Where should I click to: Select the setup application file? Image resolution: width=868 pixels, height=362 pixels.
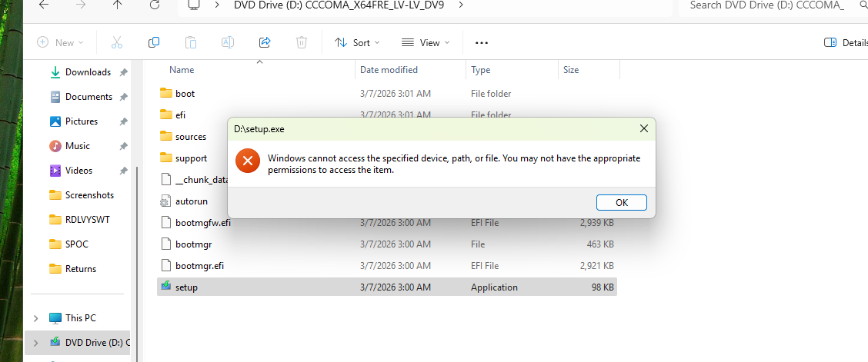click(x=386, y=287)
